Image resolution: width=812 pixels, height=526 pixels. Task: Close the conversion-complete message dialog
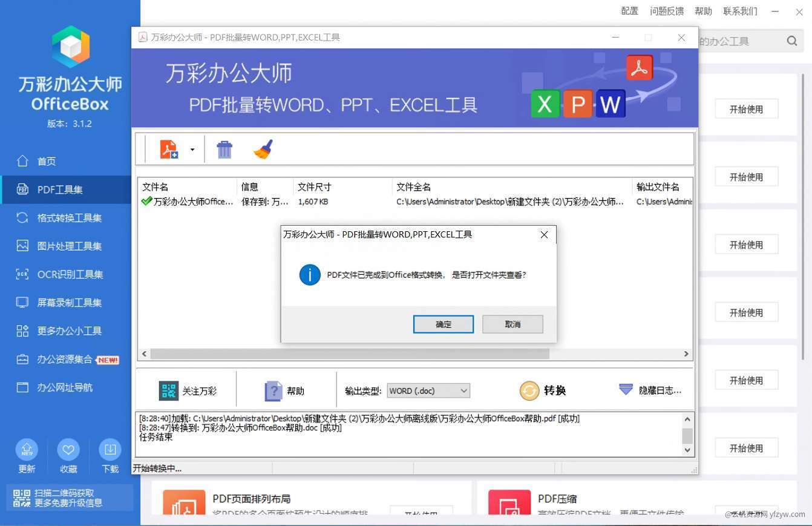click(544, 235)
